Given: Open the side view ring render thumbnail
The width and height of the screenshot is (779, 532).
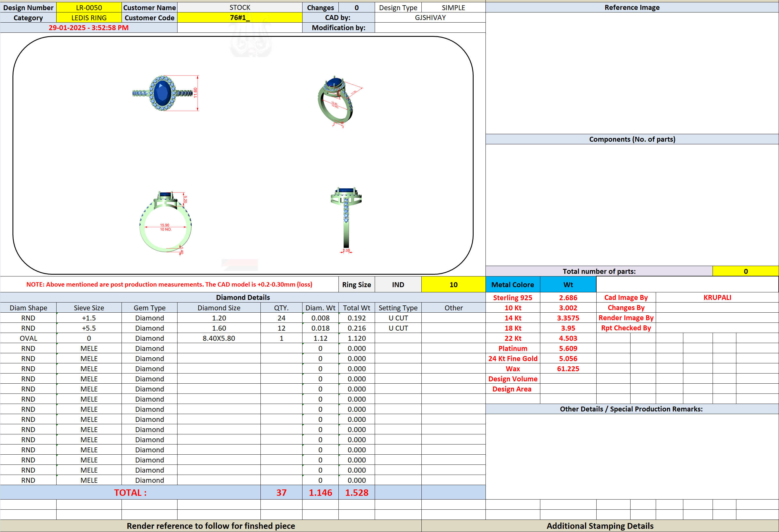Looking at the screenshot, I should [x=346, y=220].
